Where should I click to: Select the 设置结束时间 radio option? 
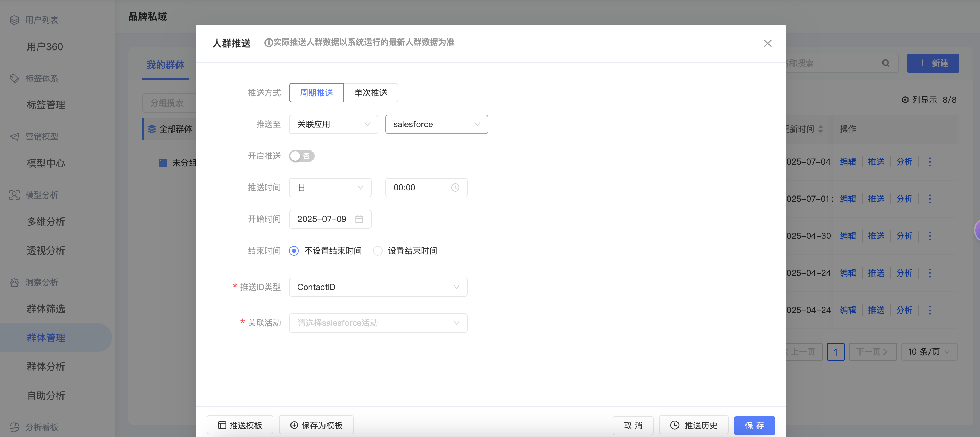click(x=377, y=251)
